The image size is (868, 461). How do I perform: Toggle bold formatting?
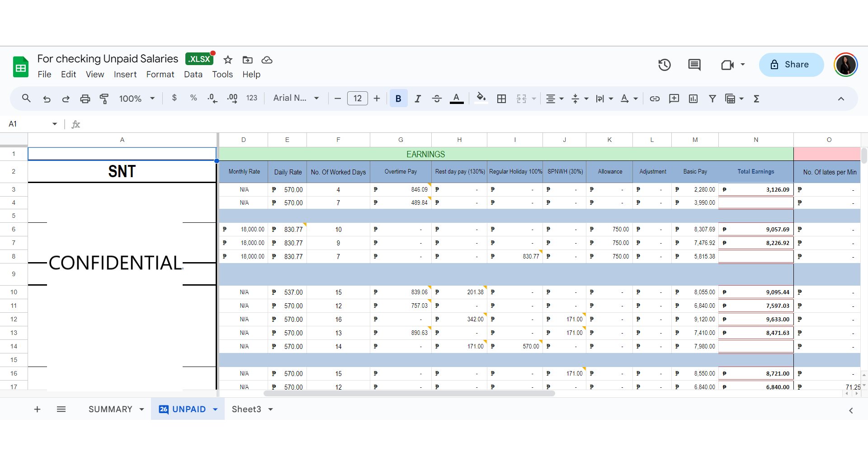[398, 99]
